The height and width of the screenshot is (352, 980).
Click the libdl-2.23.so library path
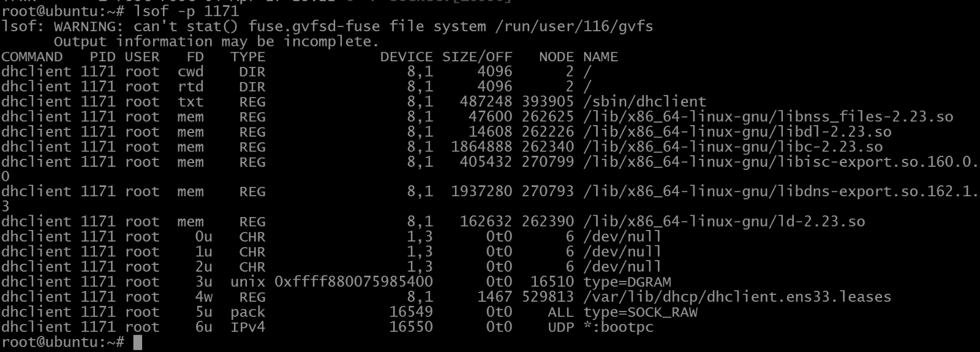pos(737,132)
